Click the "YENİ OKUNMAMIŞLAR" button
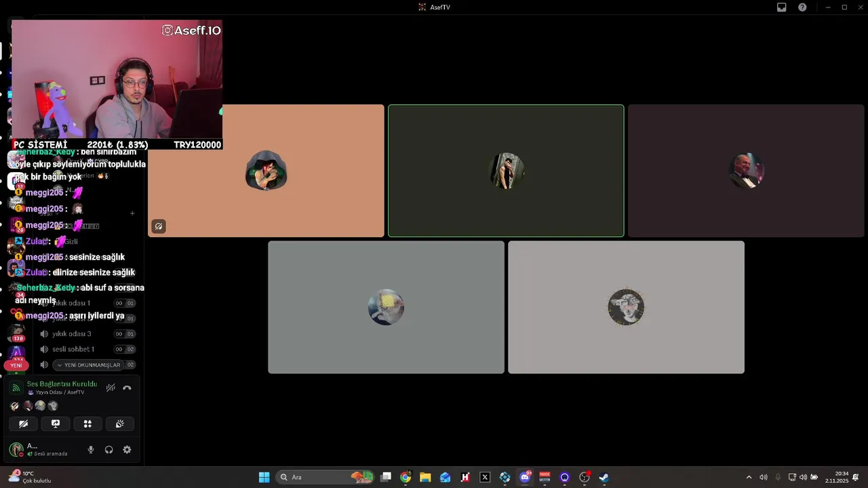 pyautogui.click(x=88, y=365)
